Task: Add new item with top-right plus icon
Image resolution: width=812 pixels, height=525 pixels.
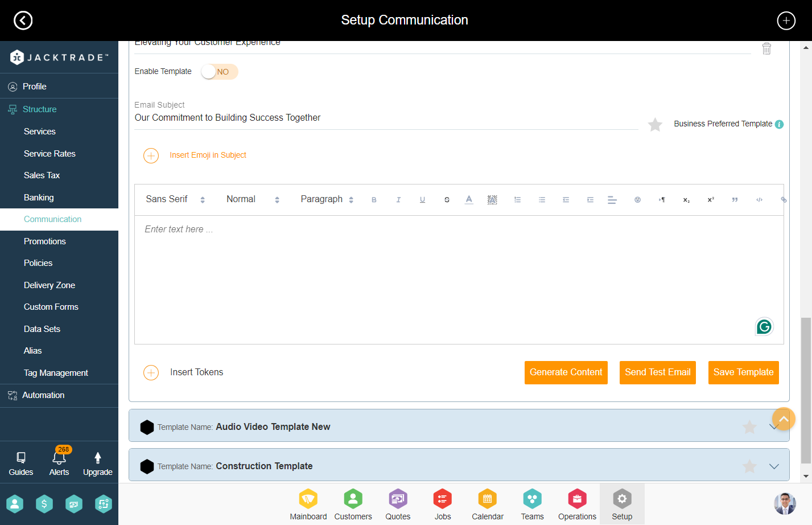Action: coord(786,20)
